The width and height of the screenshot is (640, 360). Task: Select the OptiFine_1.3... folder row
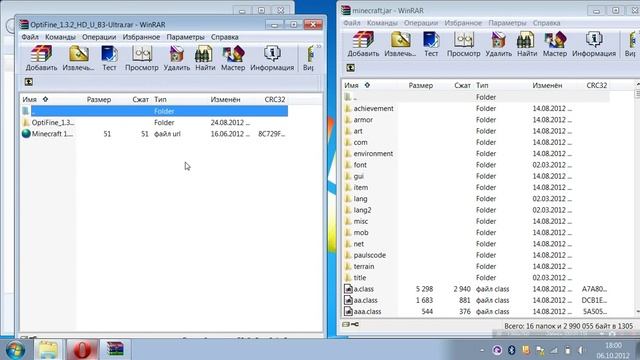(154, 122)
